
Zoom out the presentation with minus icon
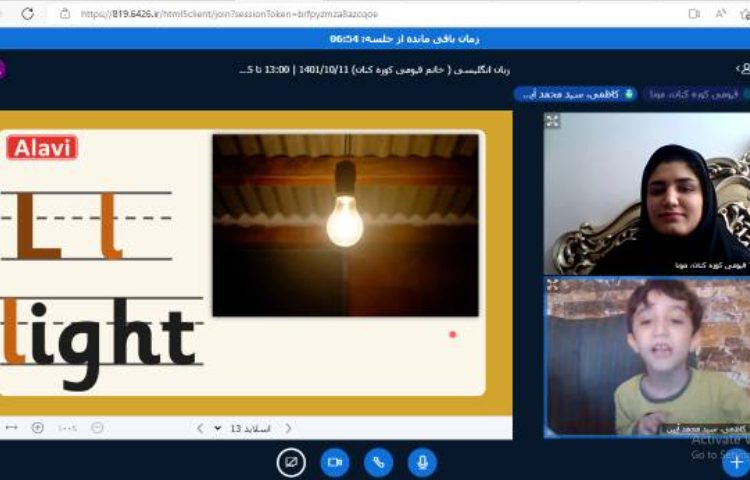(97, 428)
